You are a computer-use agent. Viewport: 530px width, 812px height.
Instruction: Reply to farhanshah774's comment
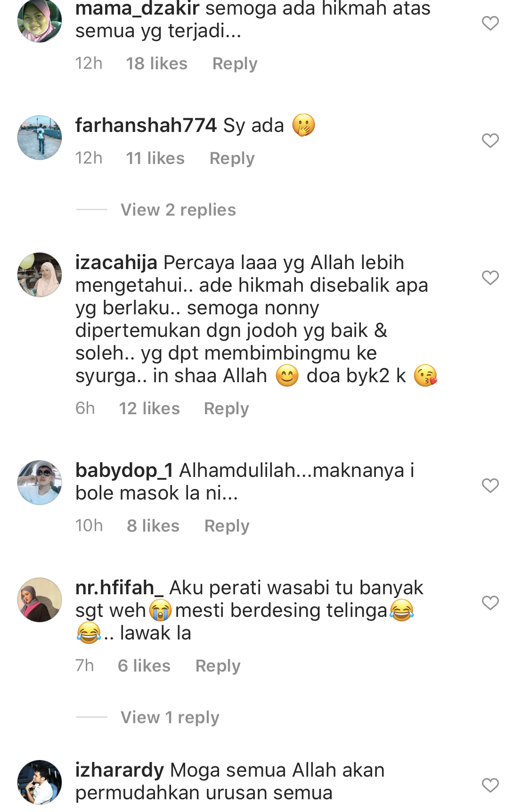click(232, 158)
